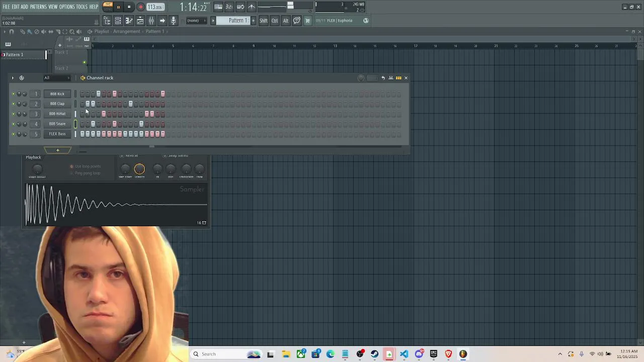The height and width of the screenshot is (362, 644).
Task: Select the playlist magnet snap icon
Action: 12,32
